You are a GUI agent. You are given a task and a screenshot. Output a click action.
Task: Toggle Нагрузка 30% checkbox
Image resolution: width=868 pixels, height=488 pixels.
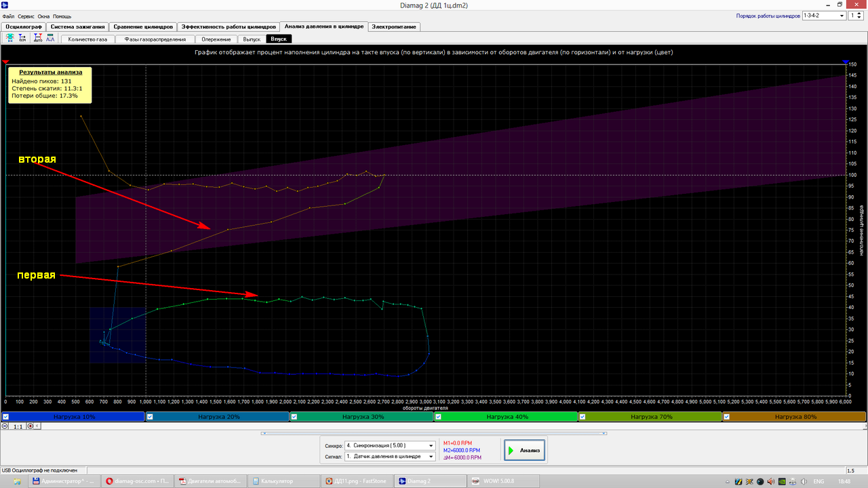point(294,417)
